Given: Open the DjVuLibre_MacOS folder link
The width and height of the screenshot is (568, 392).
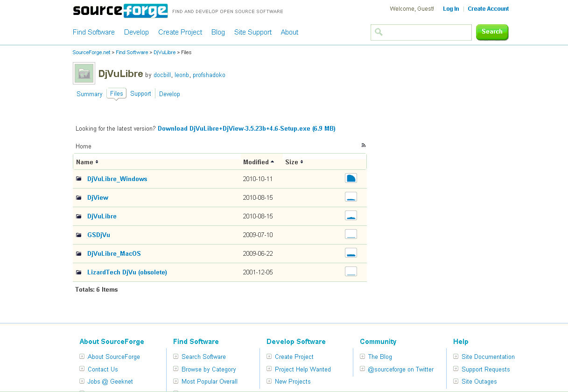Looking at the screenshot, I should point(114,253).
